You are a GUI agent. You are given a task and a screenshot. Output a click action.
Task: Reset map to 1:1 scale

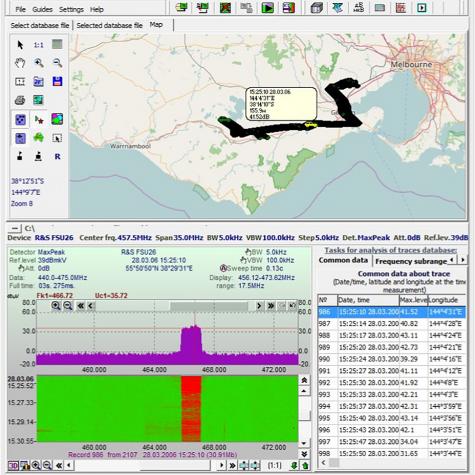[39, 45]
